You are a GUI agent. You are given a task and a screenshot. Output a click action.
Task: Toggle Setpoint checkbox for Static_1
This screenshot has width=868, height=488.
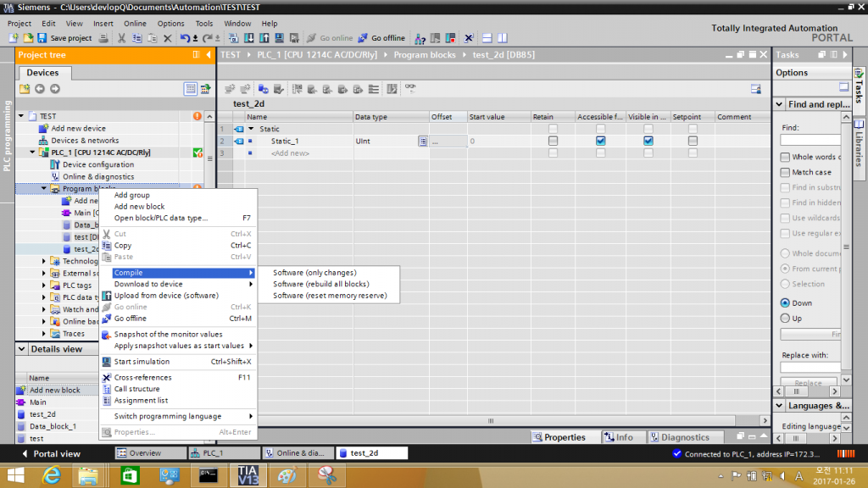(693, 141)
